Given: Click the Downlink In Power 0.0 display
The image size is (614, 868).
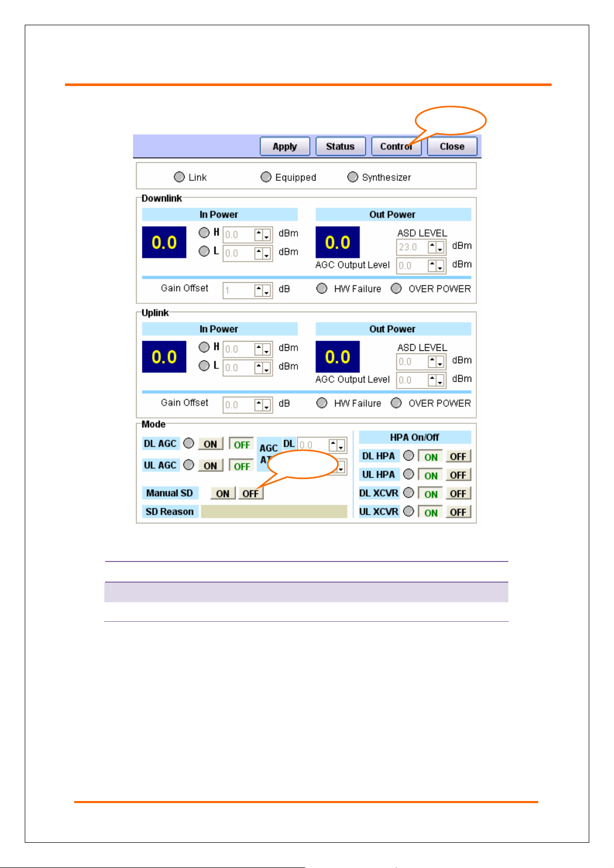Looking at the screenshot, I should pyautogui.click(x=164, y=242).
